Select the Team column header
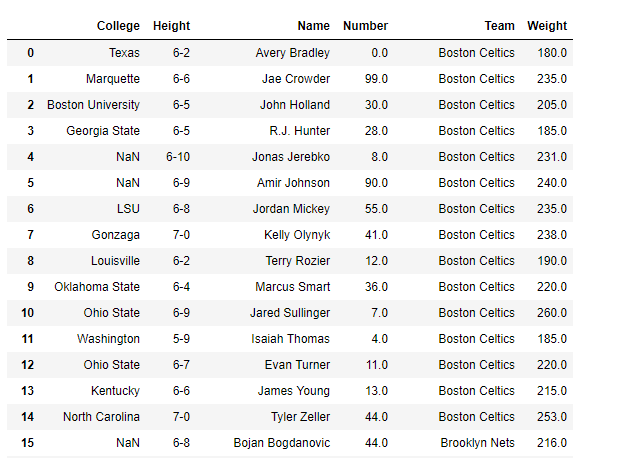Screen dimensions: 618x458 [x=499, y=26]
